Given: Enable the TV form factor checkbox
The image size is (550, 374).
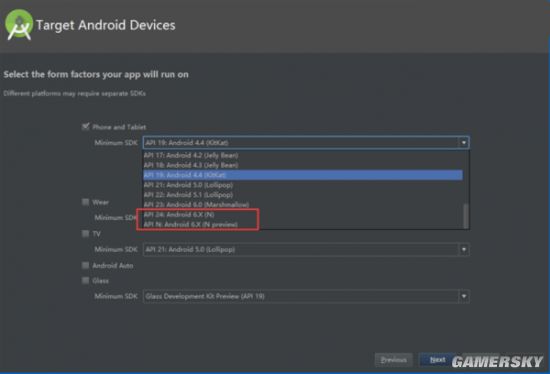Looking at the screenshot, I should click(85, 234).
